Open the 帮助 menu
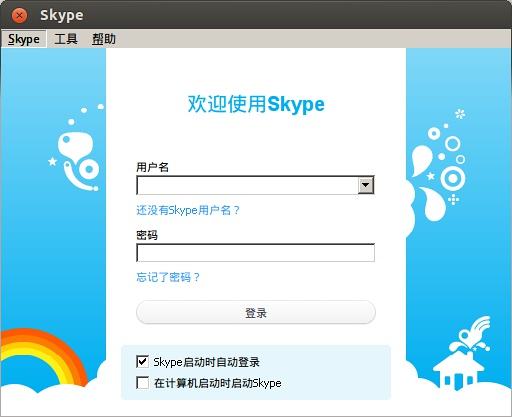Image resolution: width=512 pixels, height=417 pixels. [x=104, y=39]
